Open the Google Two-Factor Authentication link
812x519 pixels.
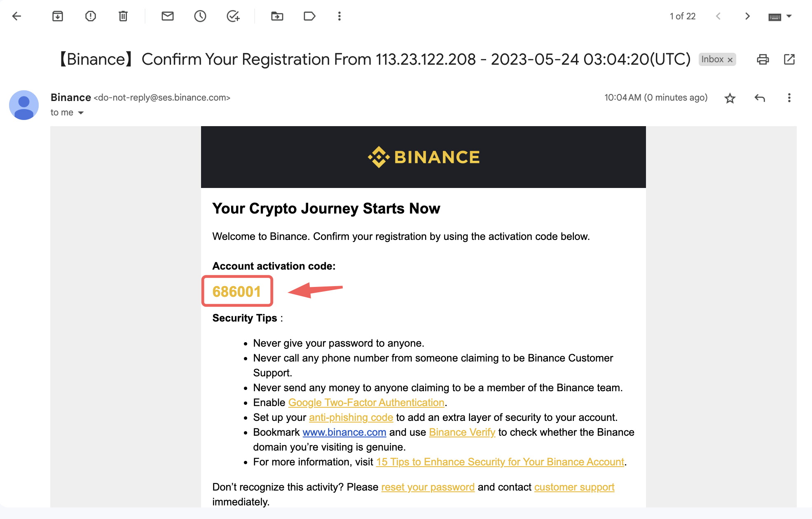coord(366,402)
